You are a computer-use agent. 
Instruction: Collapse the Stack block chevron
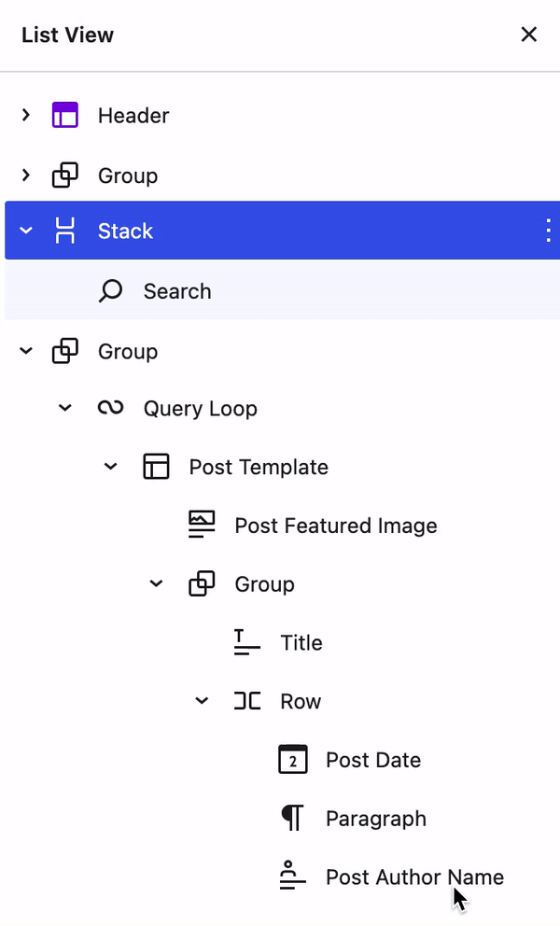pos(26,231)
